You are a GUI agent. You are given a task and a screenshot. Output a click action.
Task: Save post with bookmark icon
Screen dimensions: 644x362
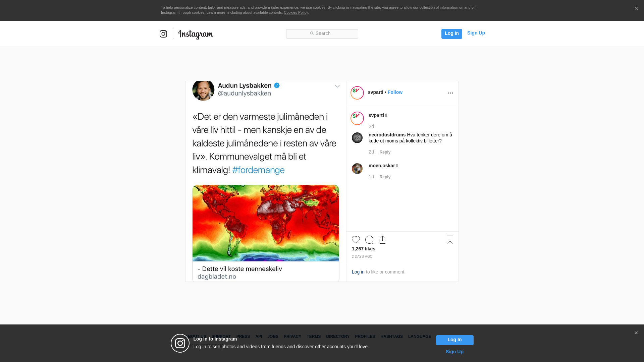[x=450, y=240]
